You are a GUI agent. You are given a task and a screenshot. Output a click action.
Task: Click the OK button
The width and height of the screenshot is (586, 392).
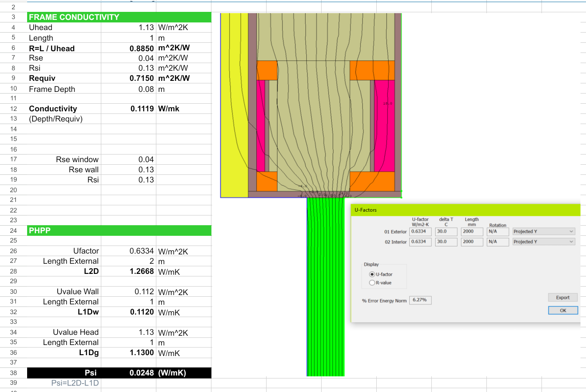pos(563,310)
